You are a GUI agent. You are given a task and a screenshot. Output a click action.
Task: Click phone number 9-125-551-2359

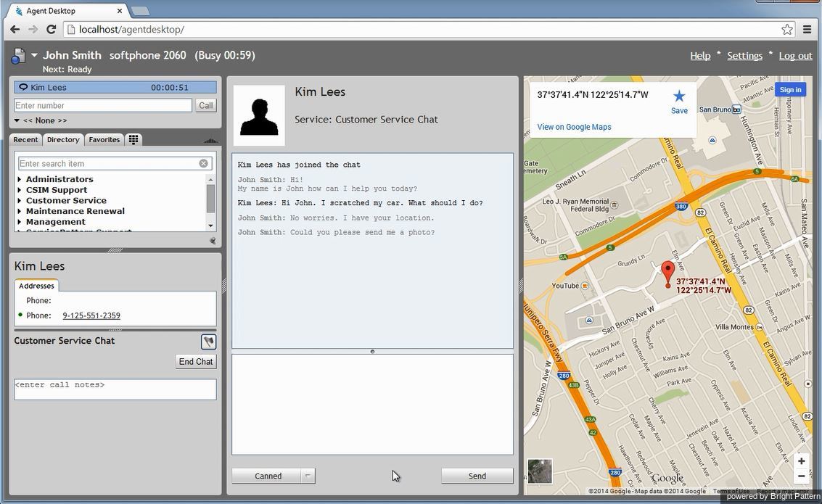tap(91, 315)
